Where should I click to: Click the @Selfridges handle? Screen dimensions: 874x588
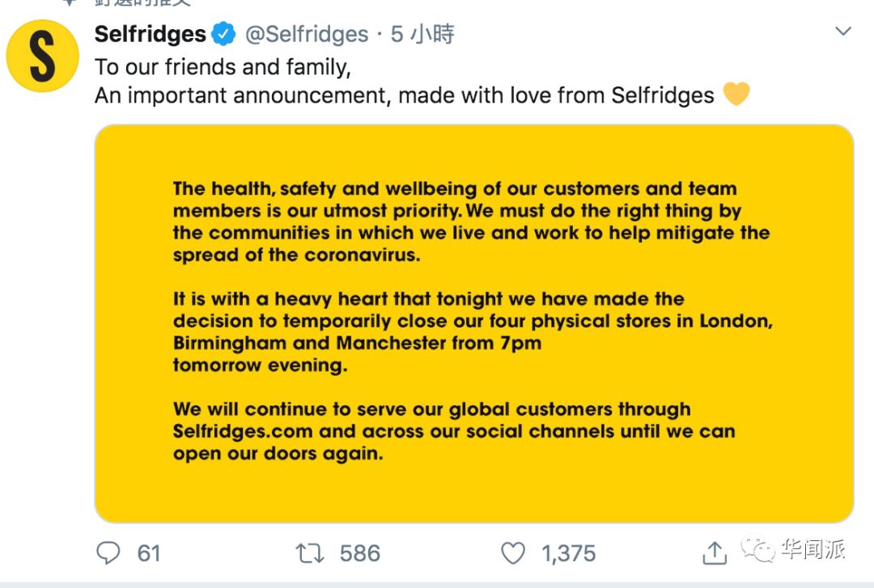[x=306, y=35]
